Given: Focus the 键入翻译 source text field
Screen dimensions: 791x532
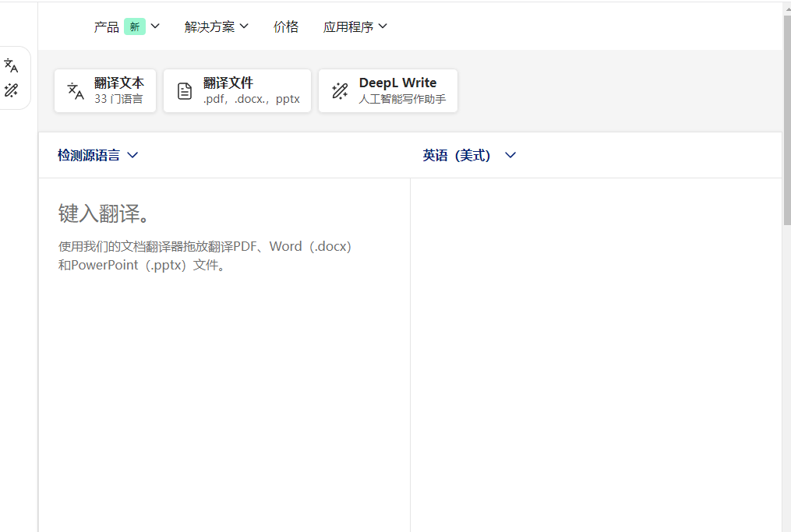Looking at the screenshot, I should click(224, 354).
